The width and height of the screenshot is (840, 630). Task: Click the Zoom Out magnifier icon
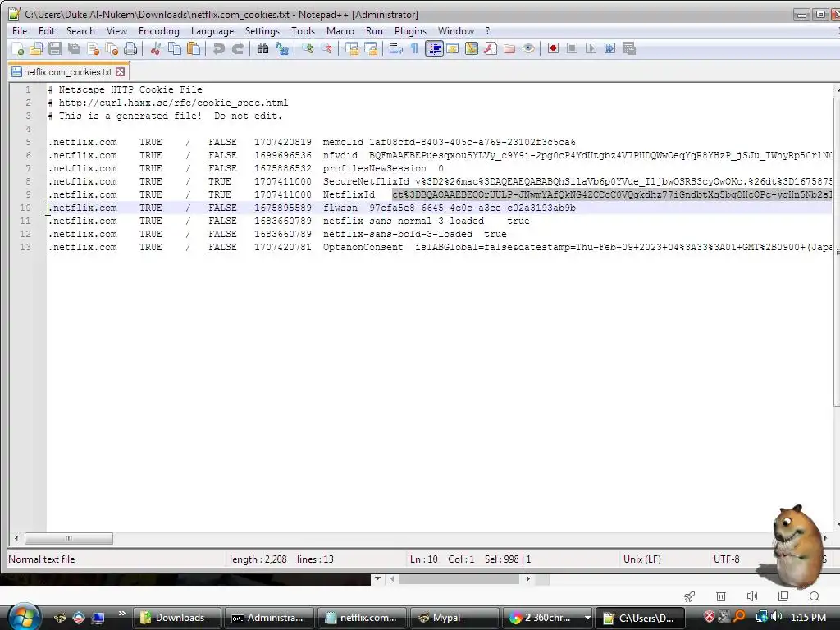pos(326,48)
